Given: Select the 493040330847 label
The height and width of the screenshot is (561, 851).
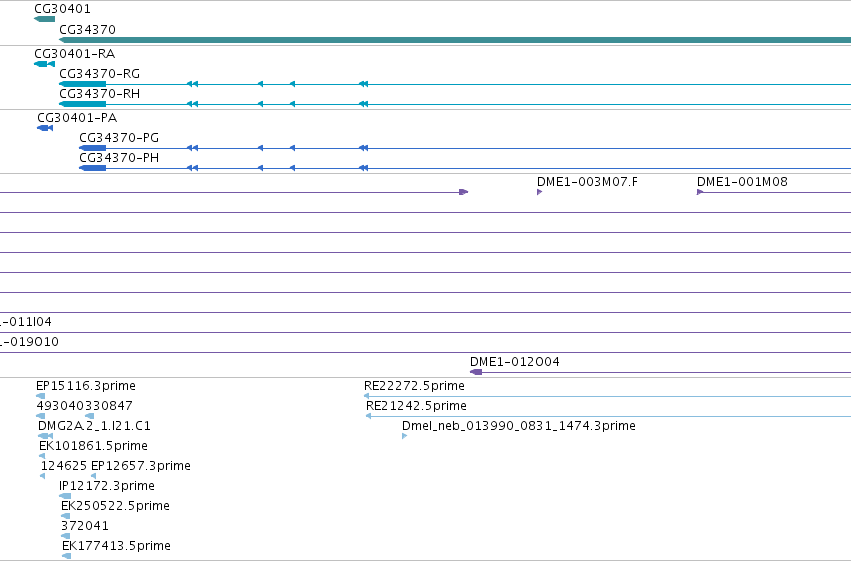Looking at the screenshot, I should click(84, 406).
